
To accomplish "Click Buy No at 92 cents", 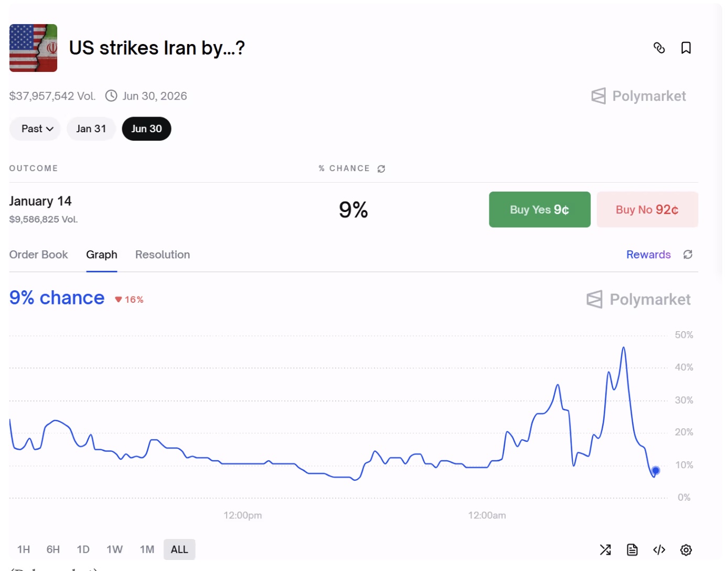I will click(647, 209).
